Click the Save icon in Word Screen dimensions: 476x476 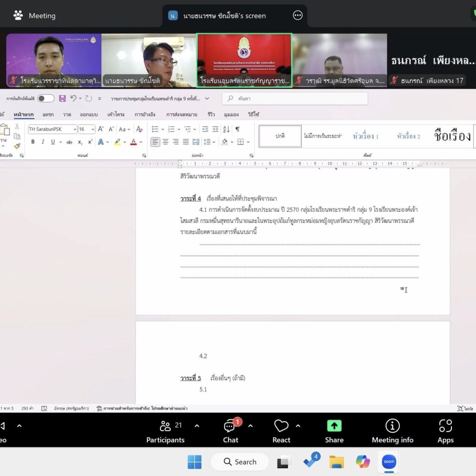pos(62,99)
